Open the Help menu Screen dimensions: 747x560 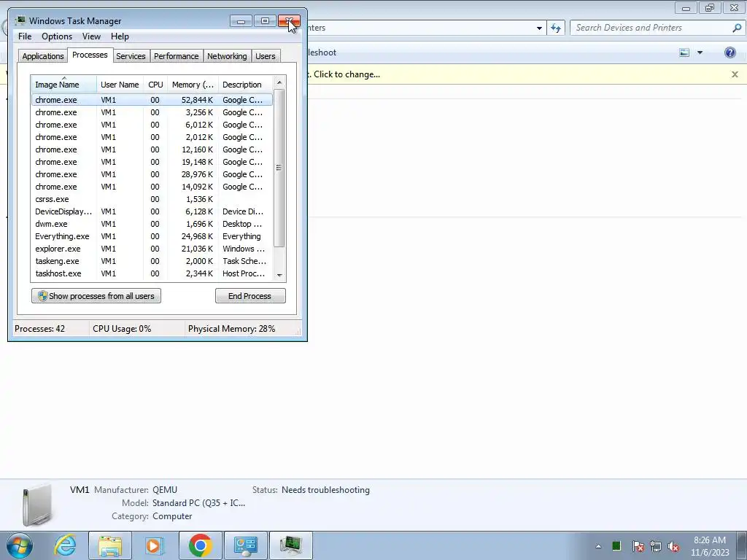tap(120, 36)
